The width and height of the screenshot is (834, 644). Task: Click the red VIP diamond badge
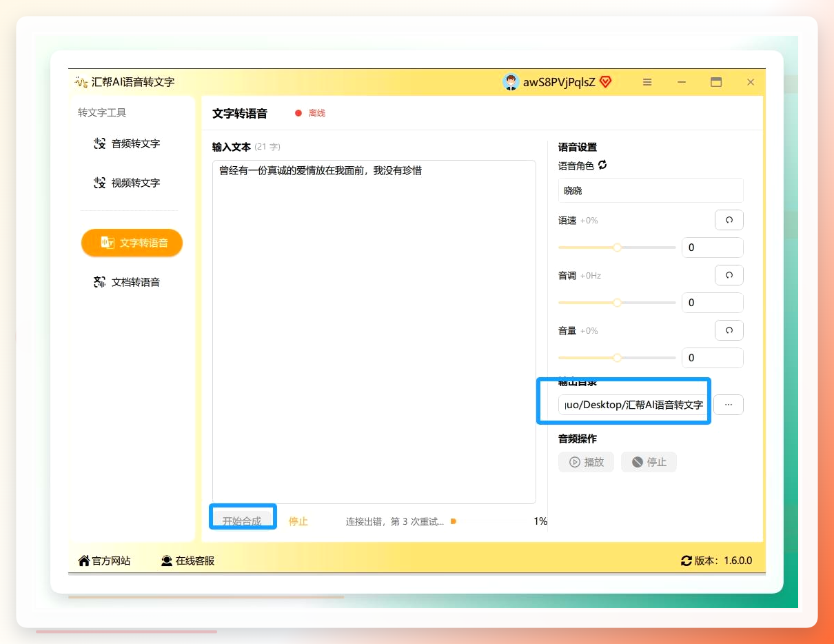click(606, 82)
